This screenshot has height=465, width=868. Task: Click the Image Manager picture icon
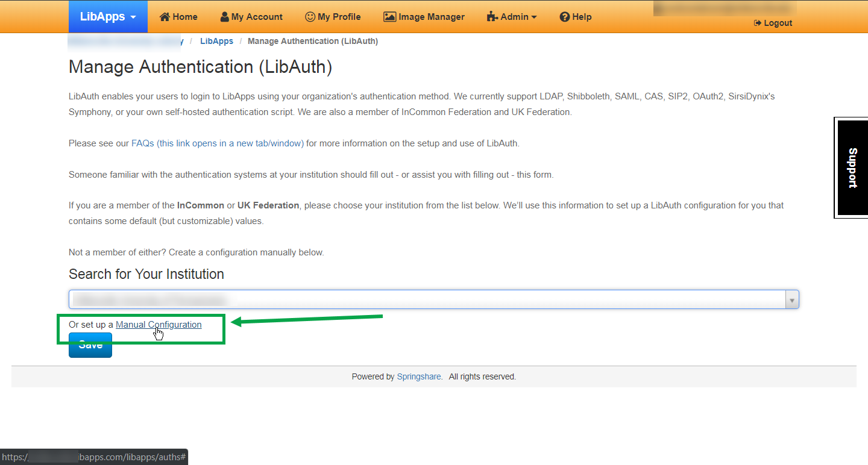tap(389, 17)
